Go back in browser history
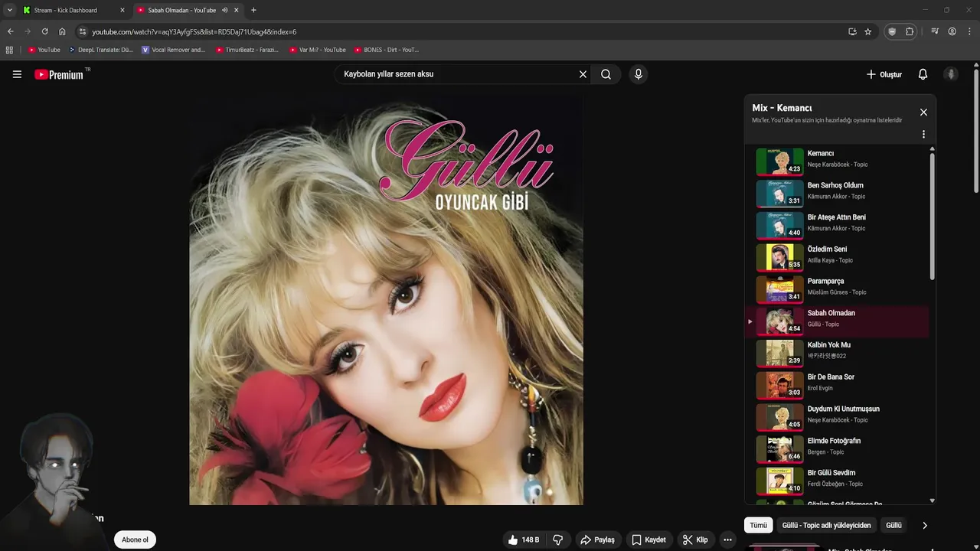 point(10,31)
